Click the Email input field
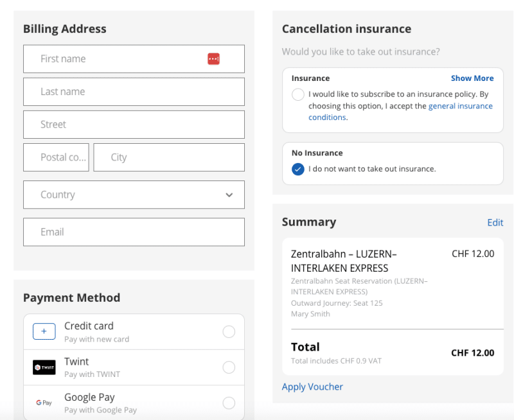The width and height of the screenshot is (514, 420). point(134,232)
